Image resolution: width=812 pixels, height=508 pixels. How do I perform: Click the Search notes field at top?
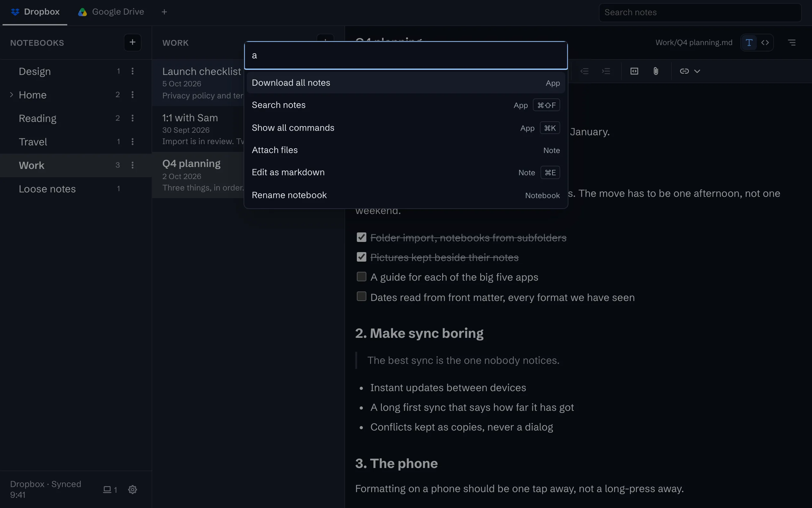point(700,12)
